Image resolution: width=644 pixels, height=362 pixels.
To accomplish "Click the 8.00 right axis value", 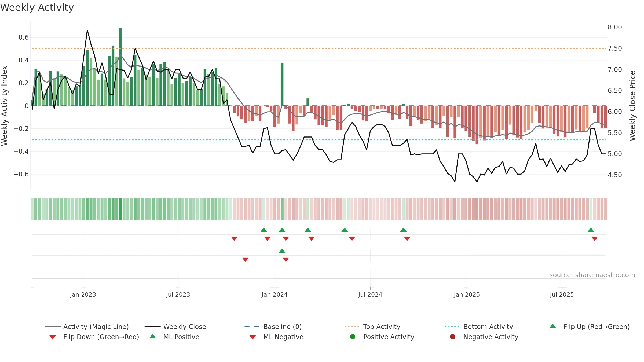I will [x=615, y=27].
